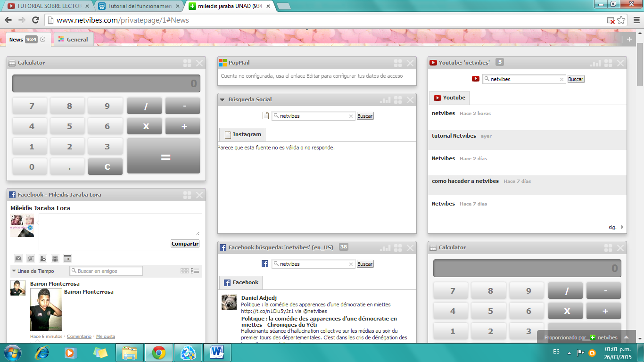The image size is (644, 362).
Task: Click the plus icon to add a tab
Action: point(629,39)
